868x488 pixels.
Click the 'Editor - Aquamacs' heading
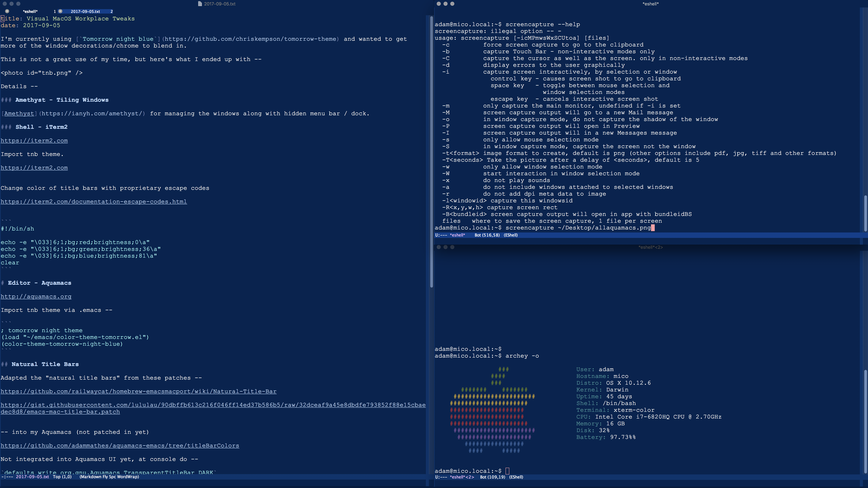point(40,283)
